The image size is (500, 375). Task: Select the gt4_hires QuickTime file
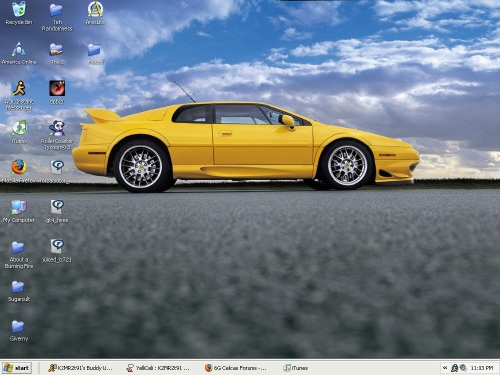[57, 211]
